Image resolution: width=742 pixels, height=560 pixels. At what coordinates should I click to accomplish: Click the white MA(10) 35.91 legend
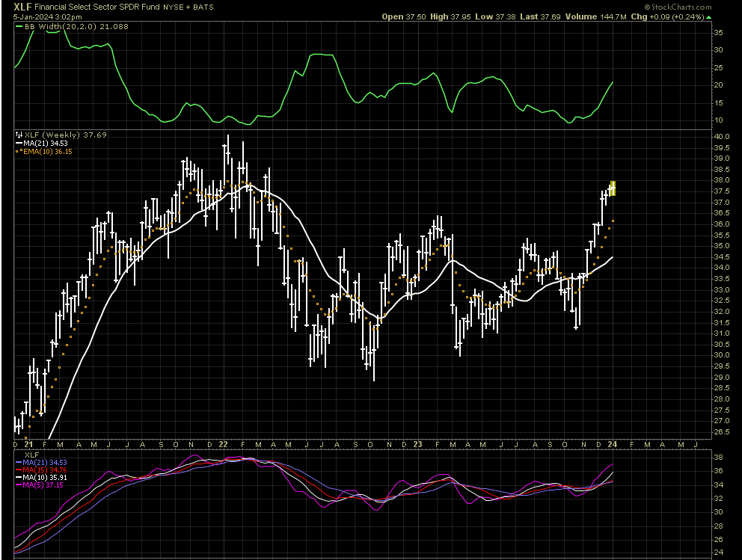point(45,478)
